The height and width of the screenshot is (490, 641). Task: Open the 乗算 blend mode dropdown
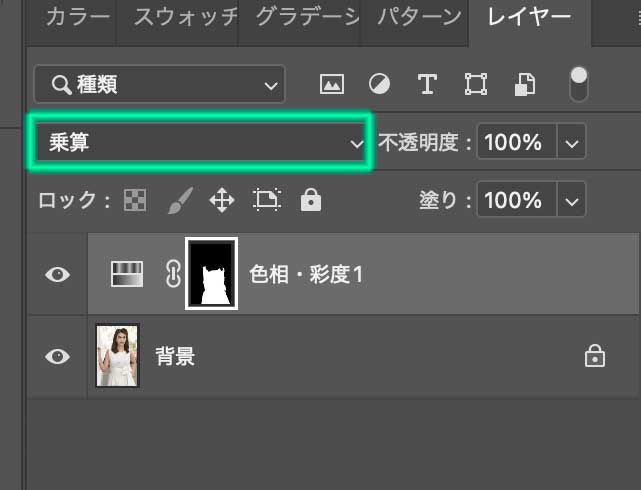point(200,143)
